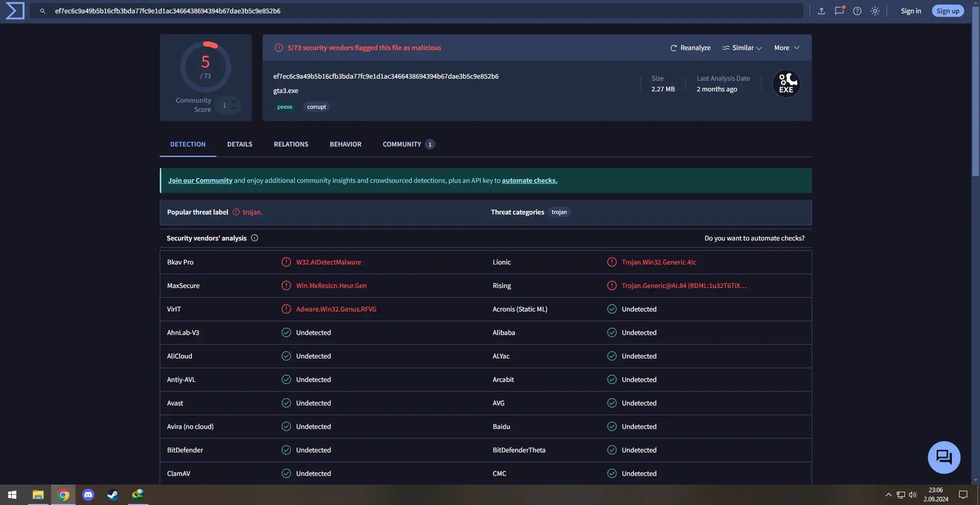Viewport: 980px width, 505px height.
Task: Open the Similar dropdown
Action: [742, 47]
